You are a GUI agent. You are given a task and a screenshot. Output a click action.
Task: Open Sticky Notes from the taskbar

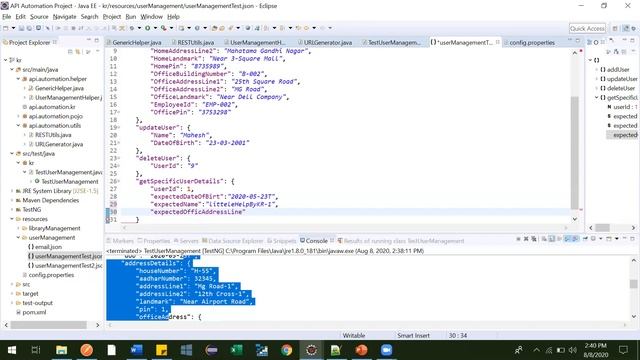coord(161,350)
